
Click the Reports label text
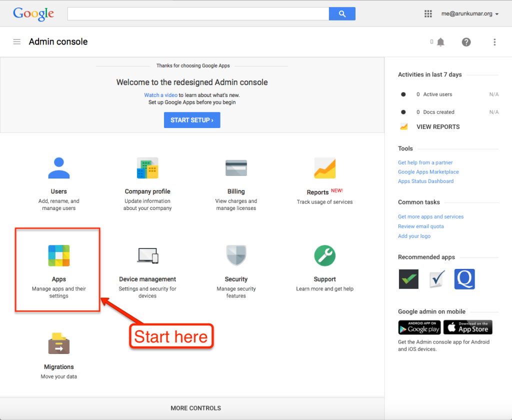pos(317,192)
